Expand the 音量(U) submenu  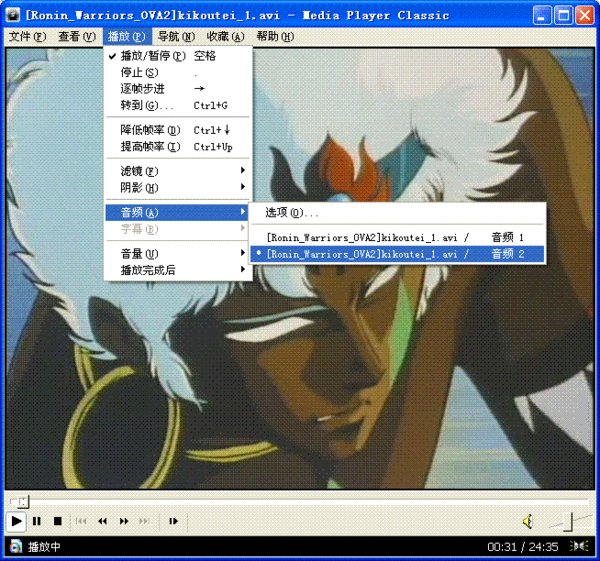[178, 253]
